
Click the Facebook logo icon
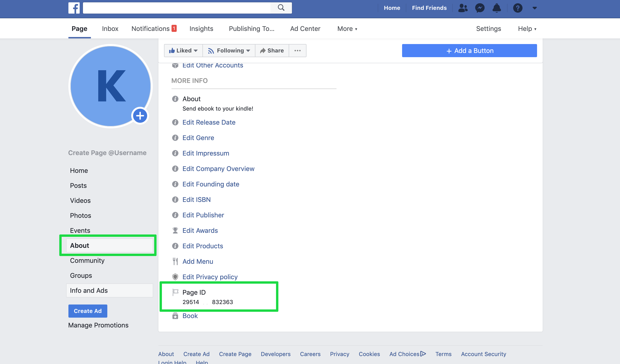pos(74,8)
